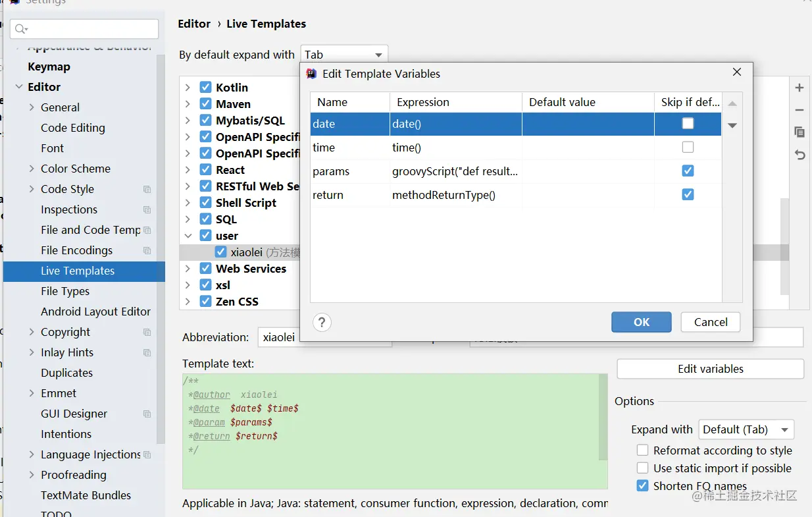Click the Edit variables button
Screen dimensions: 812x517
[711, 369]
